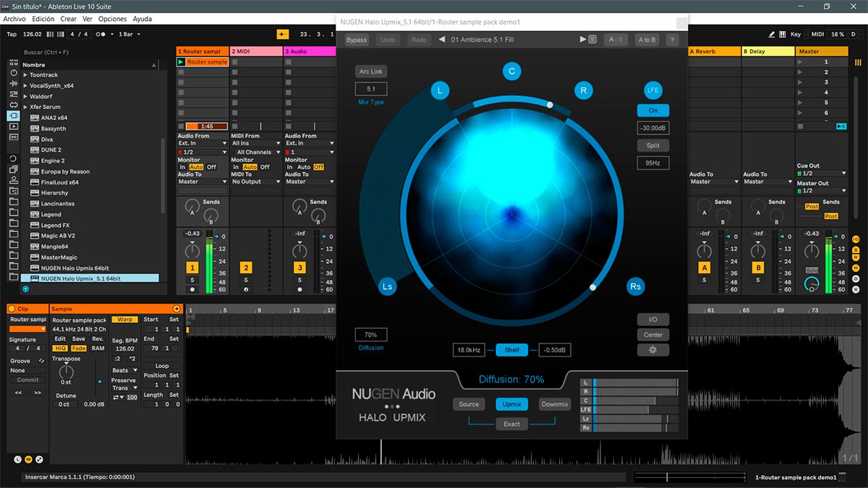This screenshot has width=868, height=488.
Task: Expand the Toontrack folder
Action: click(x=25, y=75)
